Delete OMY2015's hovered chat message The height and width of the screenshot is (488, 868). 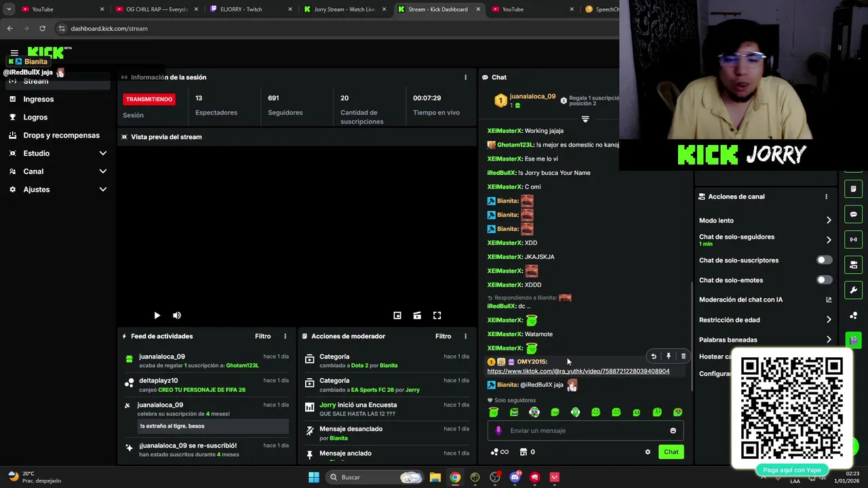(x=683, y=357)
